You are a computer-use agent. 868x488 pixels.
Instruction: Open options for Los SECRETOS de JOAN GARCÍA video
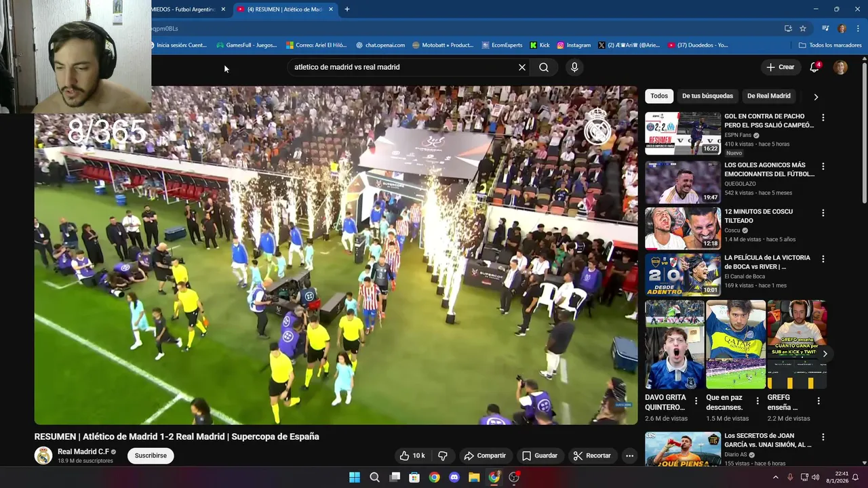823,437
